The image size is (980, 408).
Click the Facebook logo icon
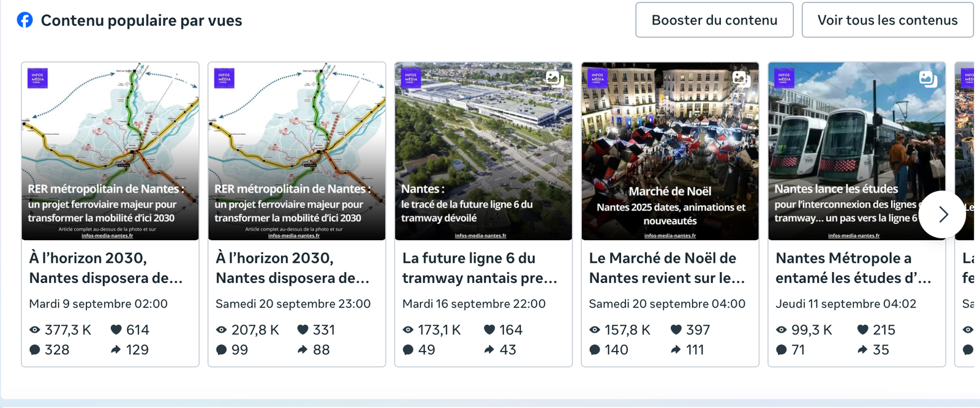(24, 20)
